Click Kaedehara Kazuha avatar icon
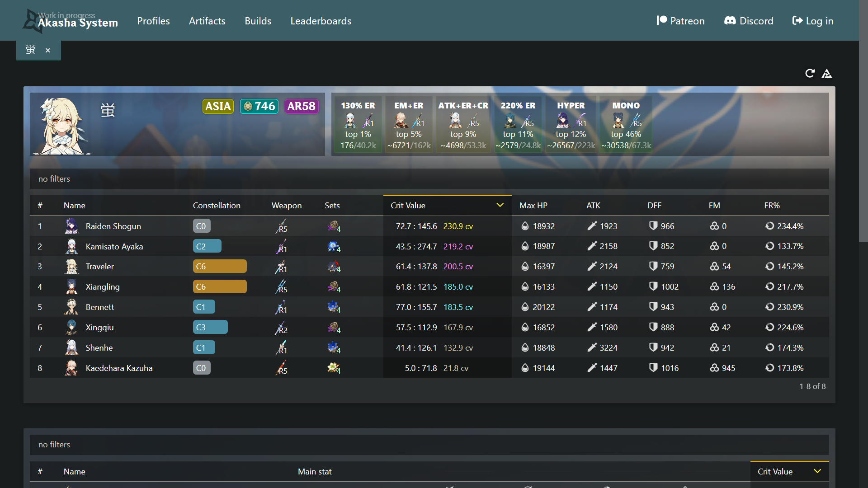The image size is (868, 488). tap(71, 368)
